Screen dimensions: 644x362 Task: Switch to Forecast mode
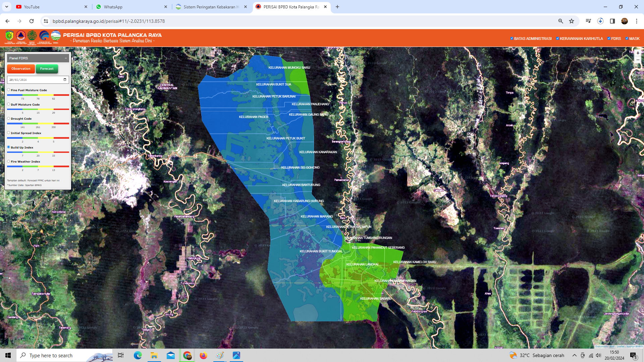click(x=47, y=69)
